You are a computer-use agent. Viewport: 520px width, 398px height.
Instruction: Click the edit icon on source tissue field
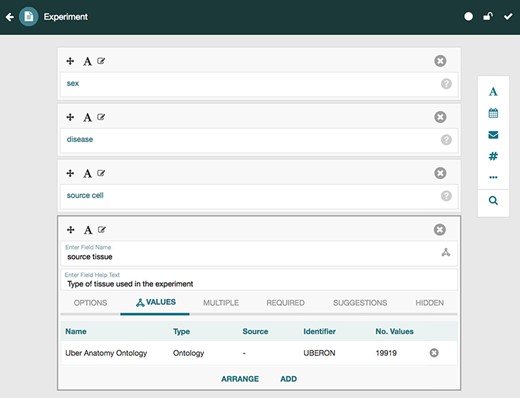tap(102, 230)
